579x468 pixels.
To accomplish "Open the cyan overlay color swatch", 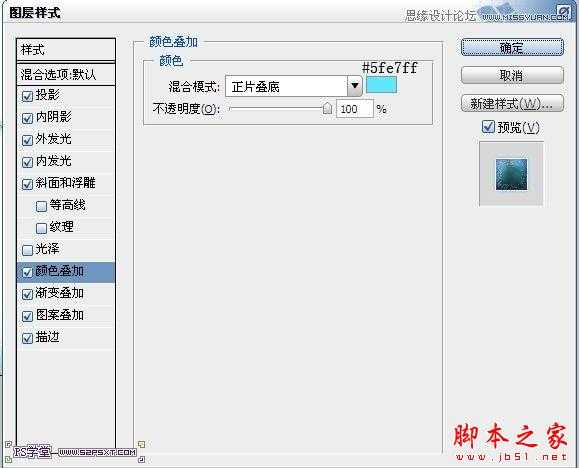I will [381, 85].
